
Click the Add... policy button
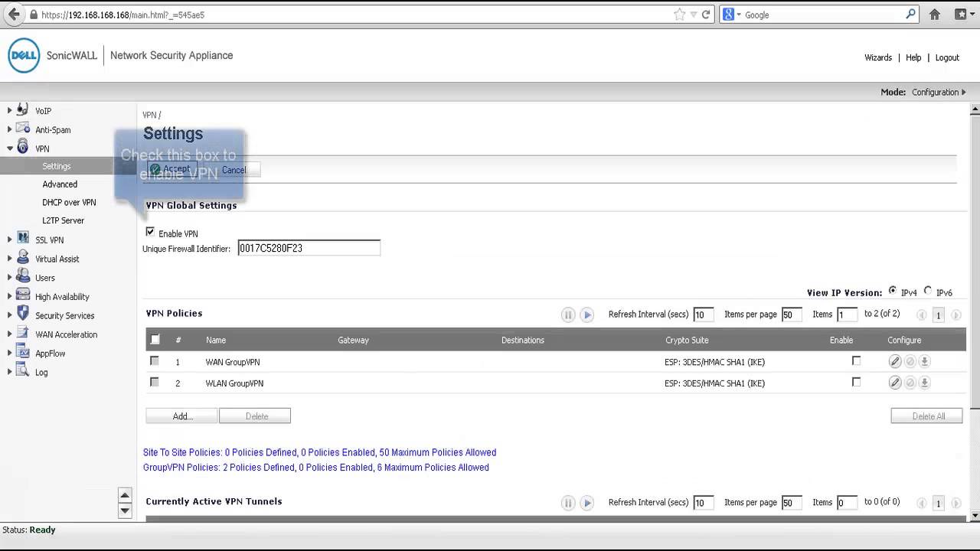pos(182,416)
